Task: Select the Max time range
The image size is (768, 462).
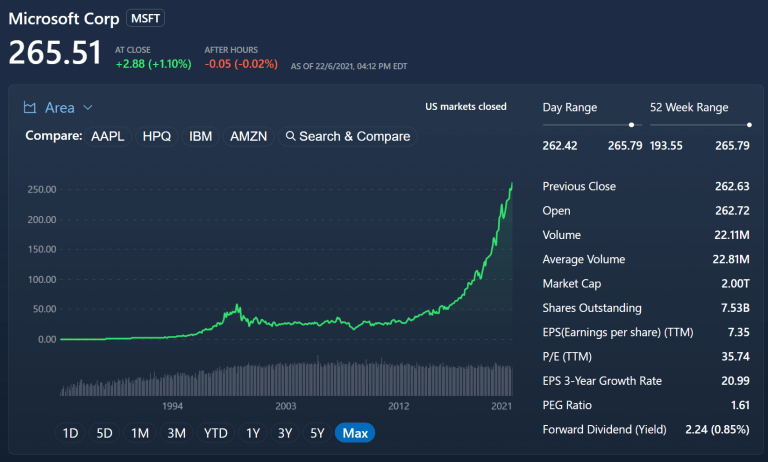Action: click(353, 433)
